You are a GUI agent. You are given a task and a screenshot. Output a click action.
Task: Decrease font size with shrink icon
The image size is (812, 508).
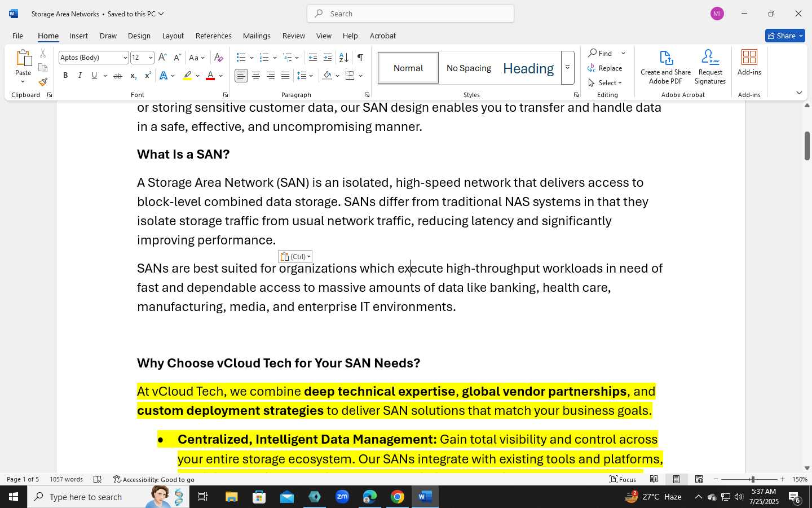(x=177, y=58)
